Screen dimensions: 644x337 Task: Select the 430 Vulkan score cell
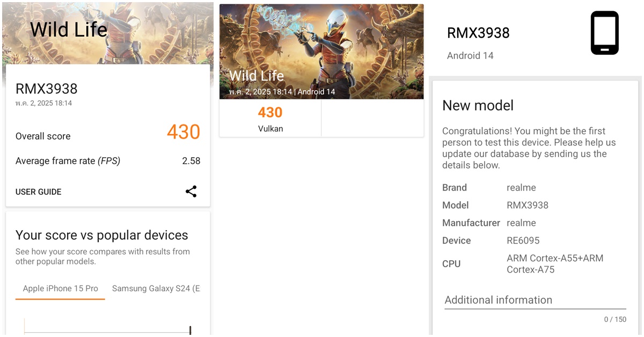pyautogui.click(x=270, y=119)
